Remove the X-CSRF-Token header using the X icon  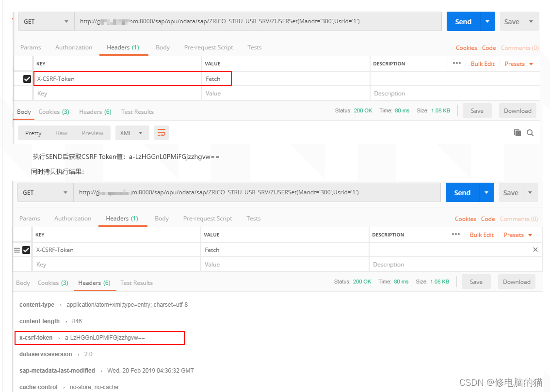click(x=535, y=250)
